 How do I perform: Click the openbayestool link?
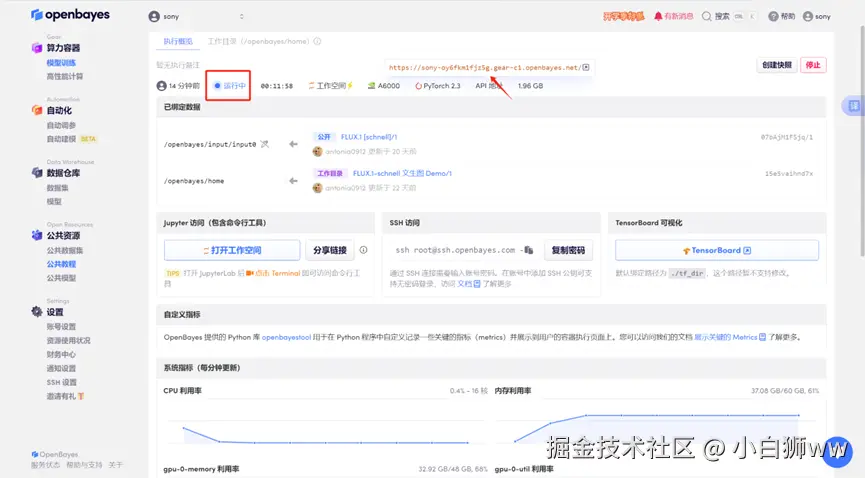point(286,337)
